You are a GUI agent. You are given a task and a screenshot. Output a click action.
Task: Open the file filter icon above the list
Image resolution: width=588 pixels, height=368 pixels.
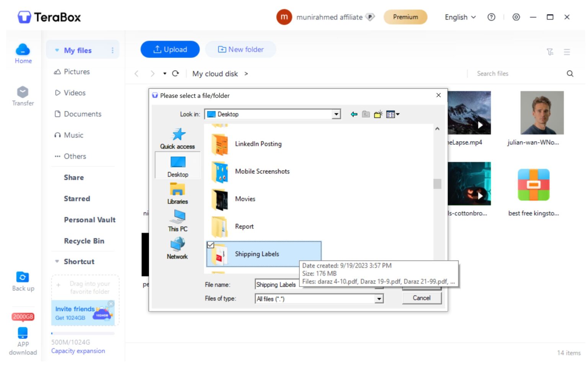[x=550, y=52]
